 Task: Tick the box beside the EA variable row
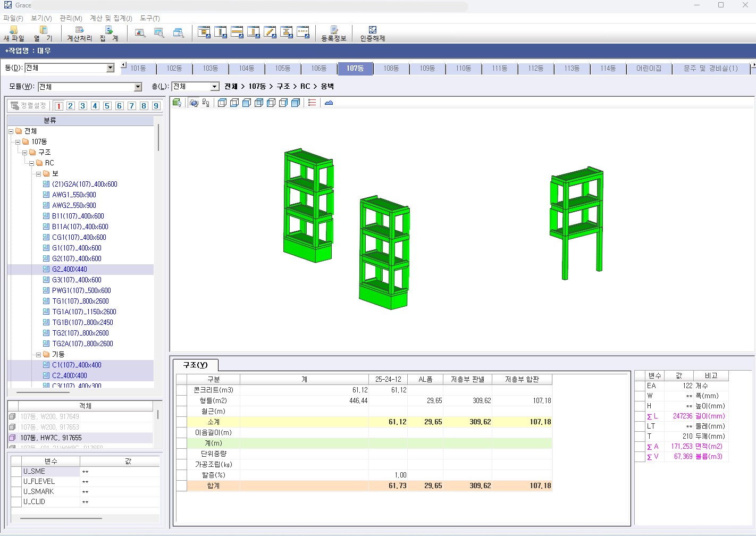coord(640,386)
